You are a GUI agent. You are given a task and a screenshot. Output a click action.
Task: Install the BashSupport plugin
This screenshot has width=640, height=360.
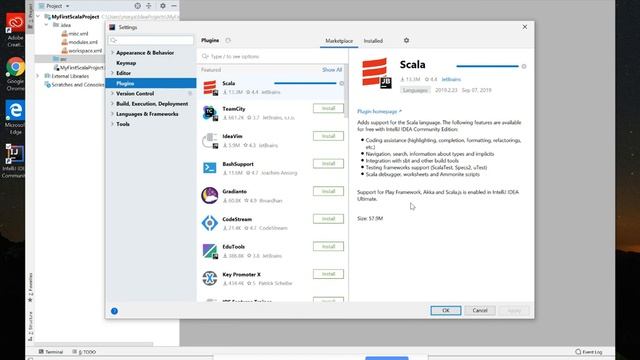(328, 164)
